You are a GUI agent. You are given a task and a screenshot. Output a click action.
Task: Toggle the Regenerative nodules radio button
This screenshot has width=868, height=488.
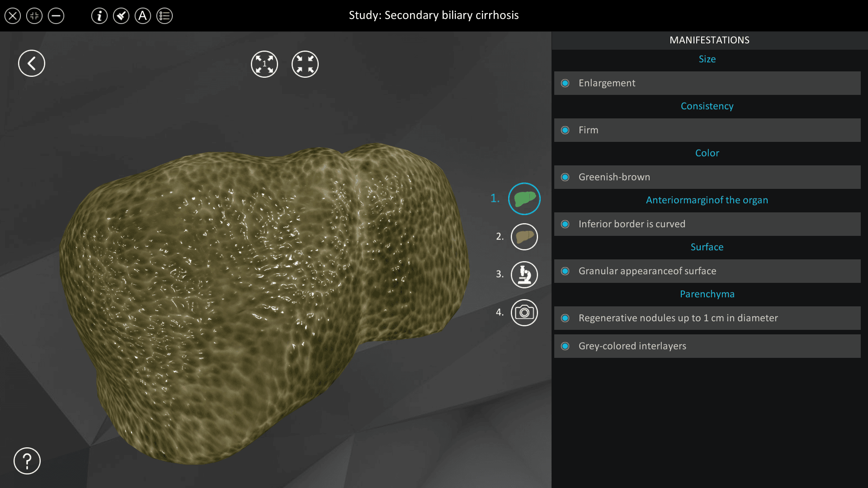point(565,318)
